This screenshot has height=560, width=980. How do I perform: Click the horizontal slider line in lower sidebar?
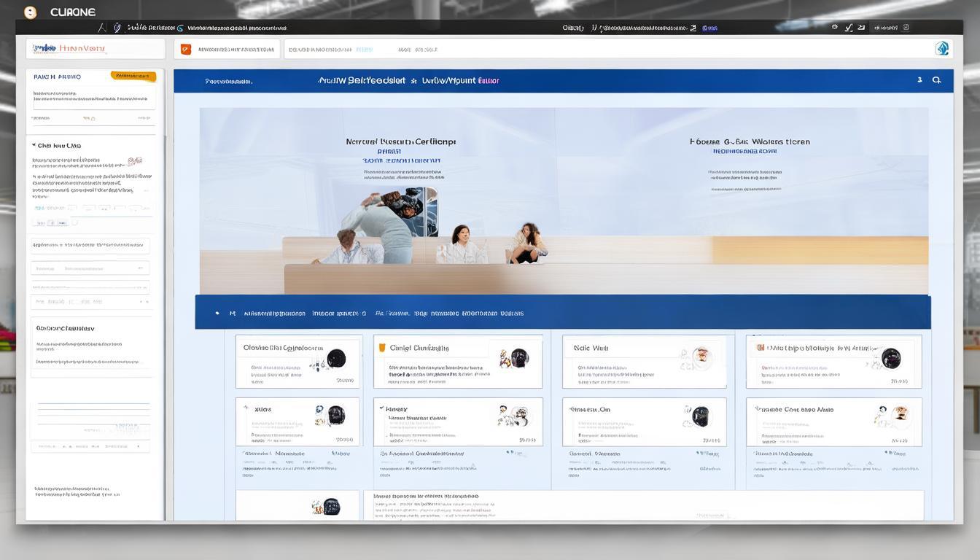click(93, 403)
